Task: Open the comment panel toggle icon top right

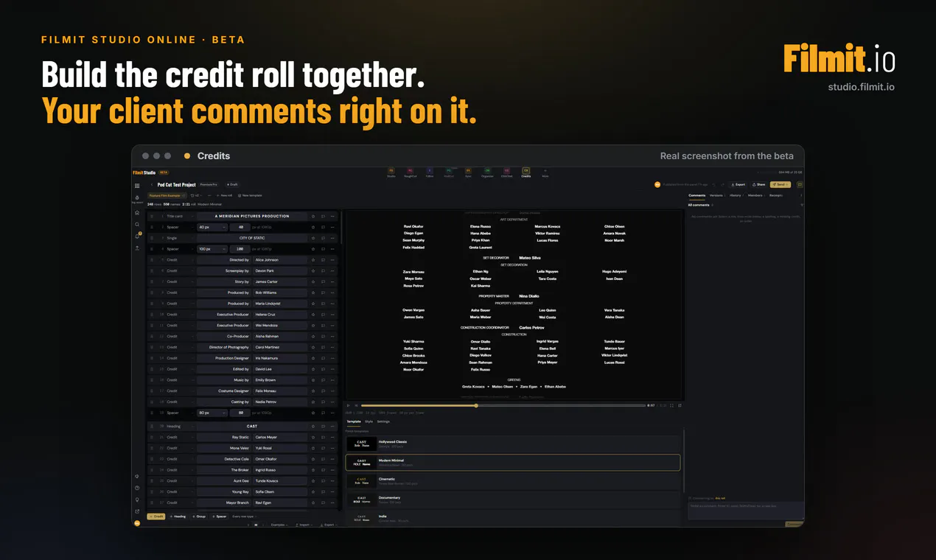Action: (x=800, y=185)
